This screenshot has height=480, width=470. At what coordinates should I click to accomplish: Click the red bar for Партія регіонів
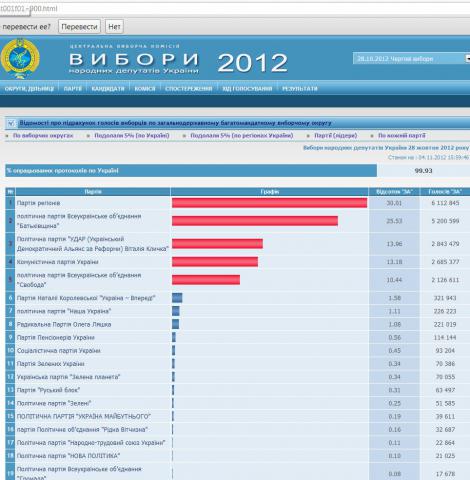(x=269, y=203)
